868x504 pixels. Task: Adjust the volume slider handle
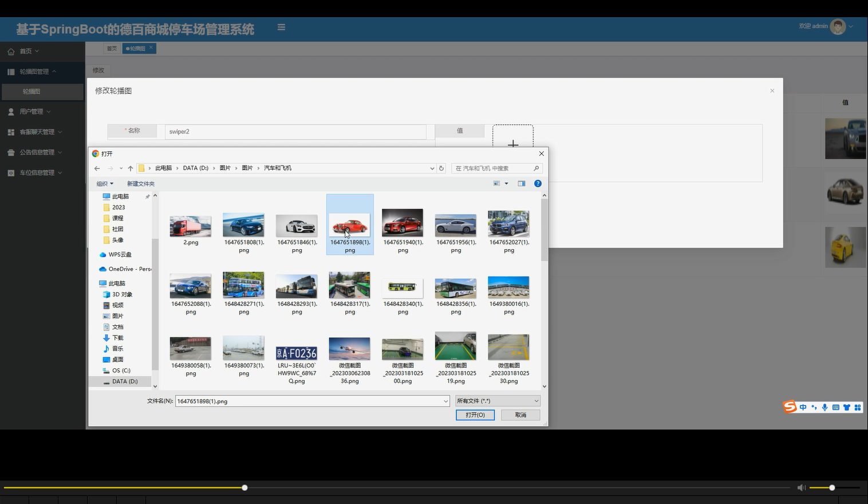click(832, 488)
